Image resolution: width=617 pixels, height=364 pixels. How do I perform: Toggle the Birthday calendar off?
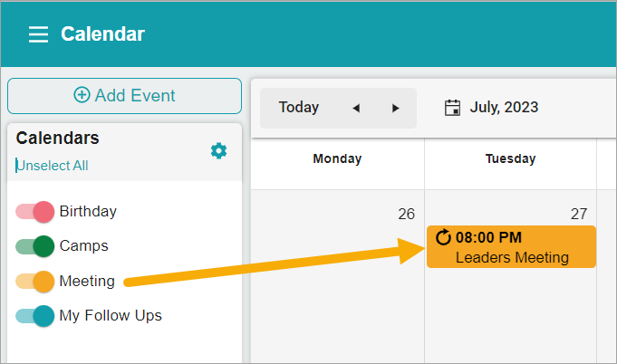[x=34, y=212]
